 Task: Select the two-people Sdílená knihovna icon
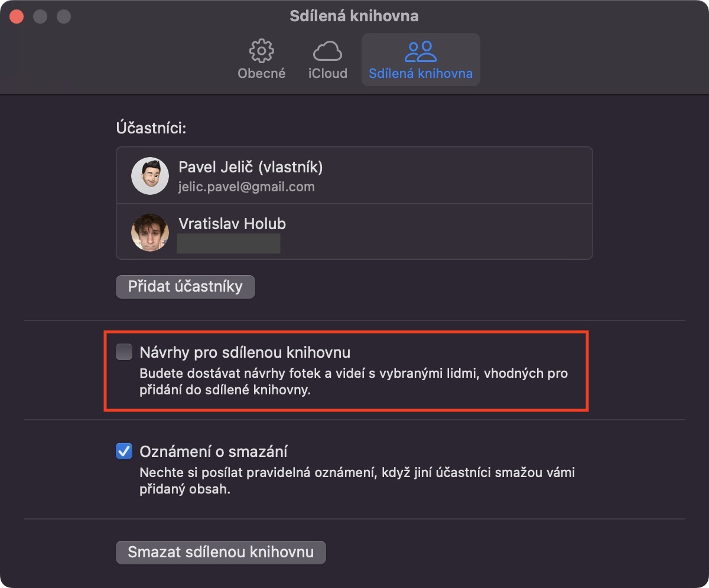[x=420, y=51]
